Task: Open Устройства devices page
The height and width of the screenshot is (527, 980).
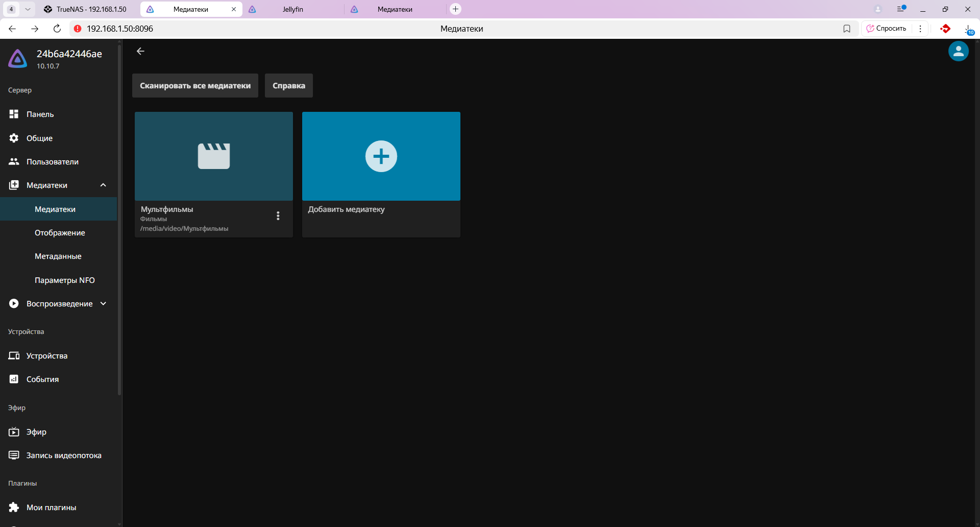Action: click(x=46, y=356)
